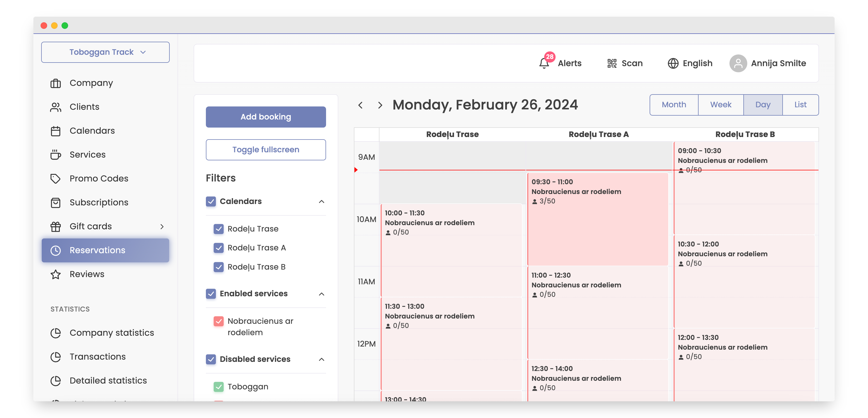Go to previous day arrow

pyautogui.click(x=360, y=105)
